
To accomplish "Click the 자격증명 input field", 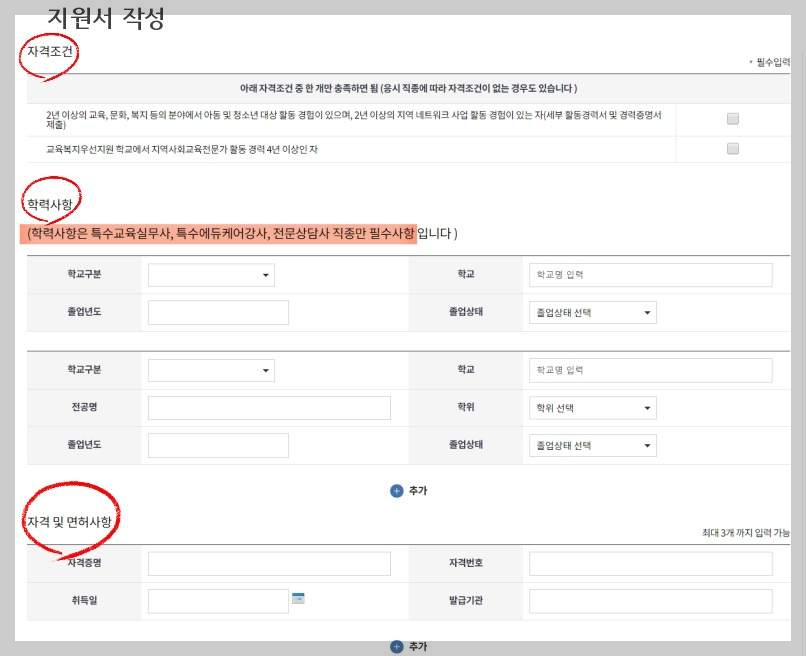I will pos(270,563).
